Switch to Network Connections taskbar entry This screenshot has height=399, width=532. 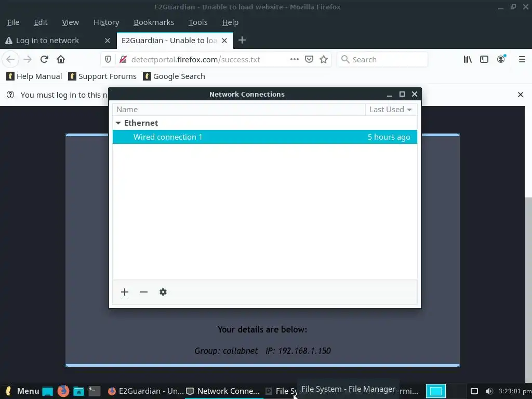tap(223, 391)
